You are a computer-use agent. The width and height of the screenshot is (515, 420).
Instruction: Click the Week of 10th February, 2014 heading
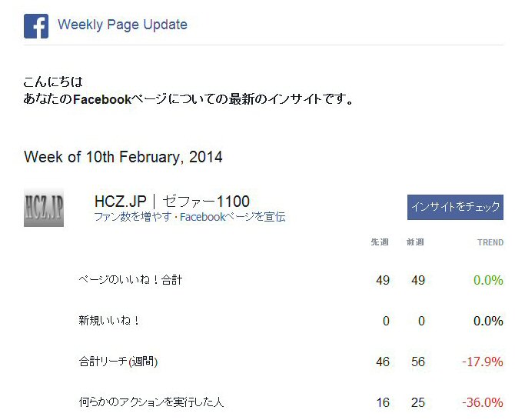[x=123, y=157]
